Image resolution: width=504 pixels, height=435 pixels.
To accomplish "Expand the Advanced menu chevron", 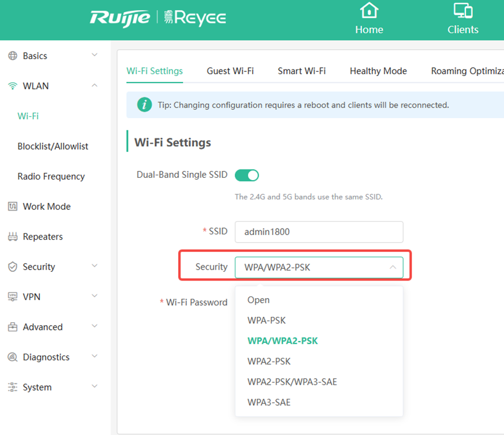I will pos(95,327).
